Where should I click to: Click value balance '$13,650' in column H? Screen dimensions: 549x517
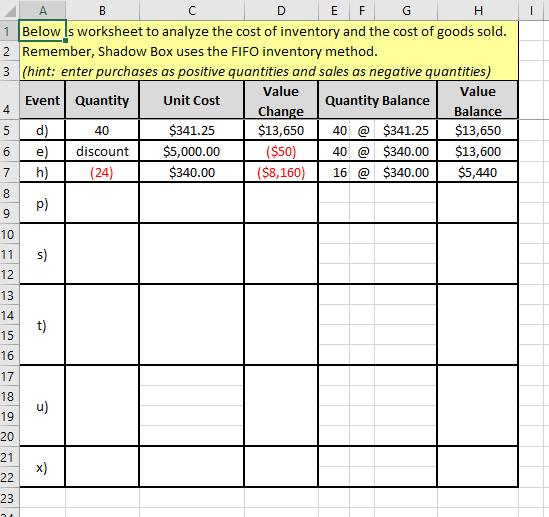tap(478, 130)
